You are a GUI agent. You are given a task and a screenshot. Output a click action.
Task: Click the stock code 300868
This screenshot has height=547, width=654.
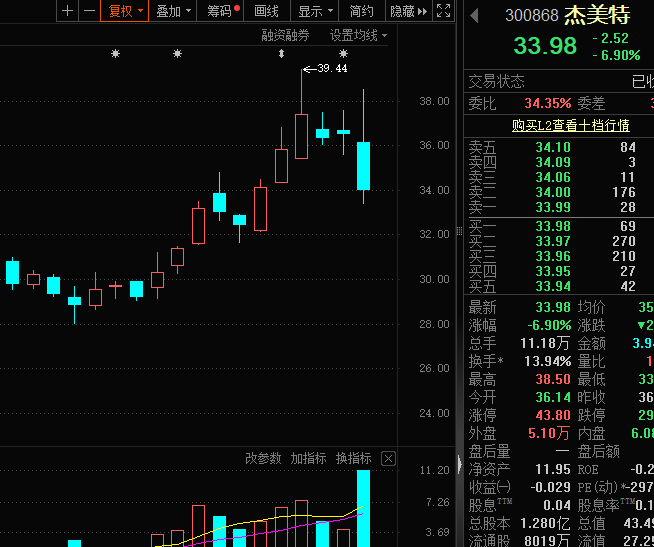[x=531, y=16]
